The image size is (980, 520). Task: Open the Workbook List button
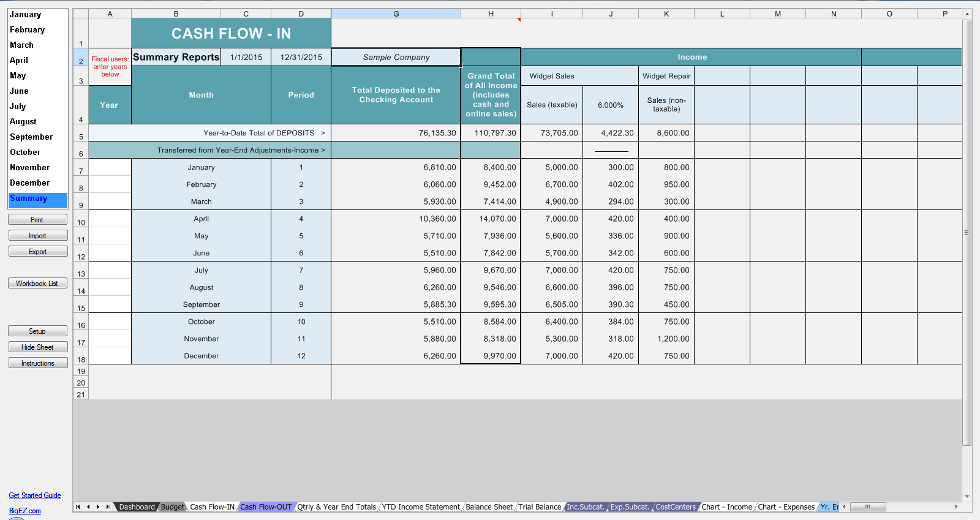37,284
